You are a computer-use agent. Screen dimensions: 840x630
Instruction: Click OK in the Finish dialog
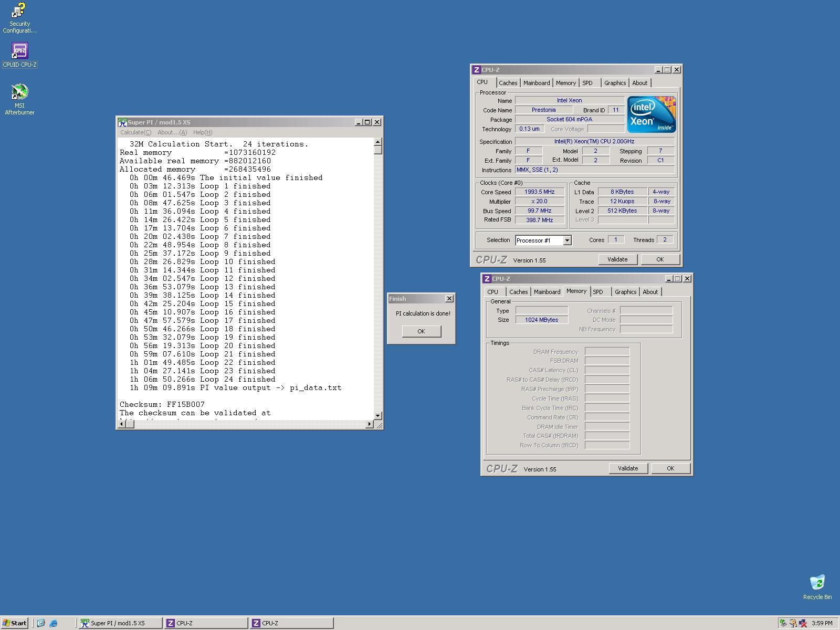click(x=421, y=331)
